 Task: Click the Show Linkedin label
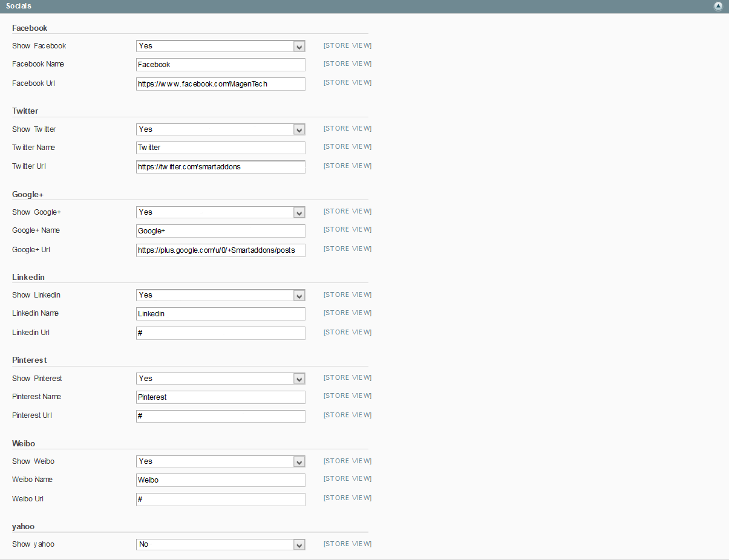pyautogui.click(x=36, y=295)
